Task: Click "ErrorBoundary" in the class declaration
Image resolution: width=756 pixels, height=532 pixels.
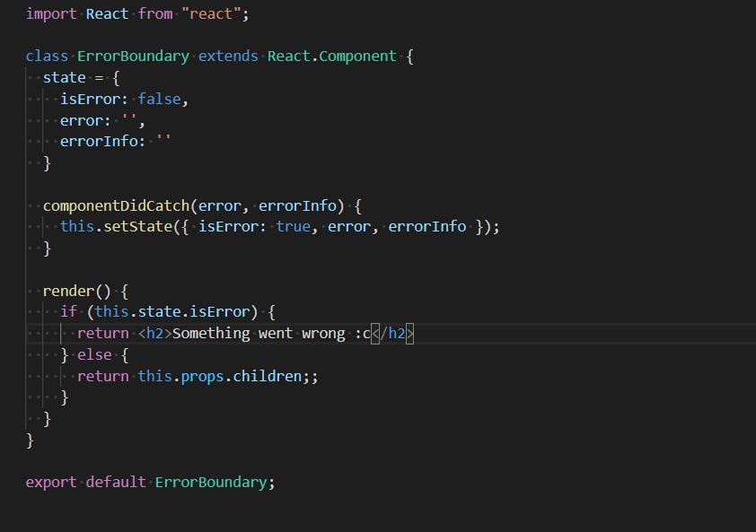Action: (x=133, y=57)
